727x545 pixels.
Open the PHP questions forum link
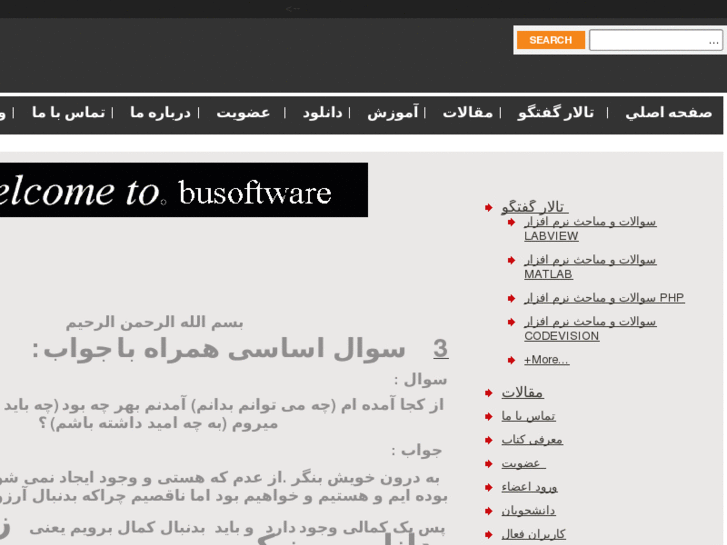coord(604,298)
